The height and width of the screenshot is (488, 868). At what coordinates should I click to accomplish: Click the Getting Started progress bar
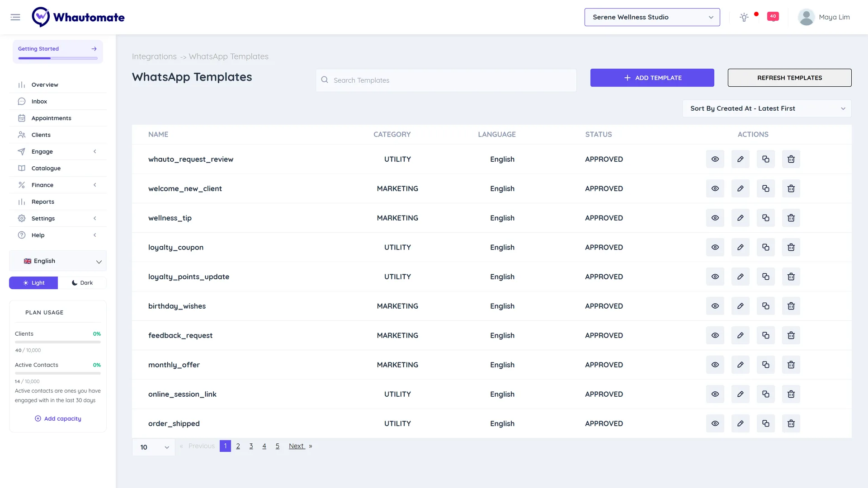click(58, 58)
